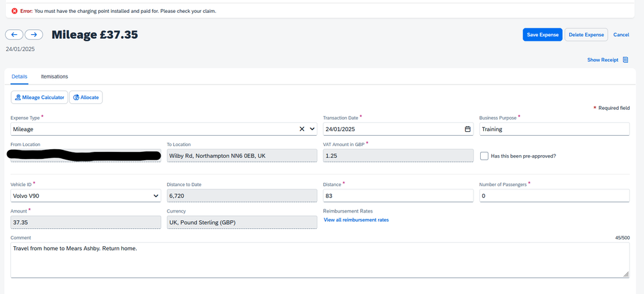Click the charging point error message text
This screenshot has width=644, height=294.
coord(125,11)
